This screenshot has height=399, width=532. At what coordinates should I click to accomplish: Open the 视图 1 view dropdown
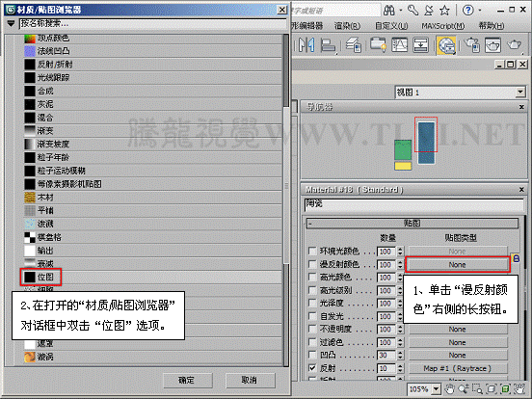[x=520, y=93]
